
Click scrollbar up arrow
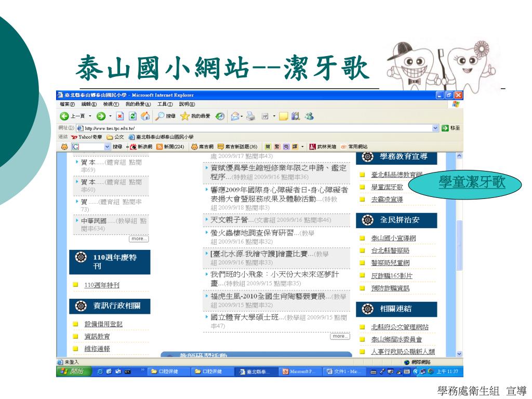[459, 156]
